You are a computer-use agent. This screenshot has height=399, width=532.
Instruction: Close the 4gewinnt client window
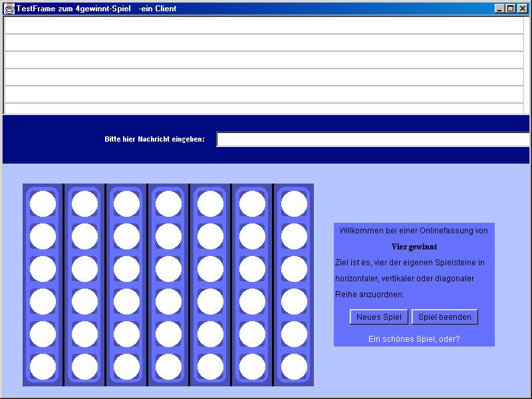522,9
